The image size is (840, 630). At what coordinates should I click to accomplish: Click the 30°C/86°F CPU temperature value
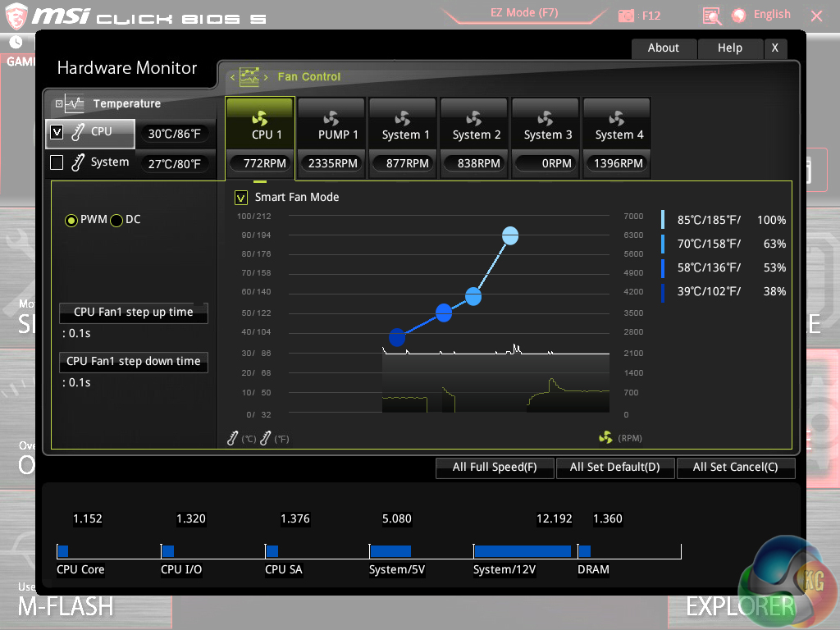tap(175, 134)
